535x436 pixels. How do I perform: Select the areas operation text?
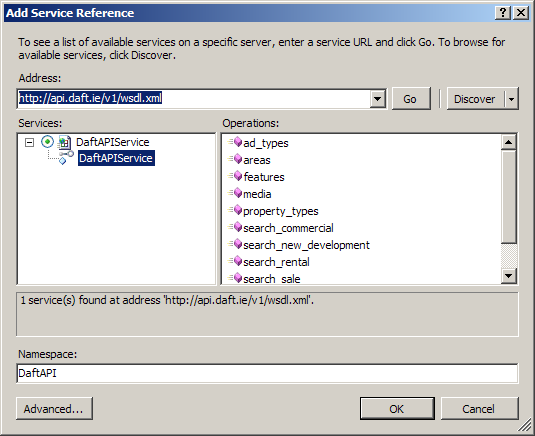click(x=257, y=160)
